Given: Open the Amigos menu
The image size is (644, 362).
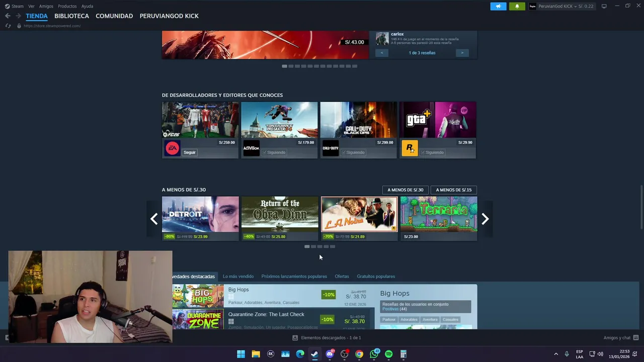Looking at the screenshot, I should tap(46, 6).
